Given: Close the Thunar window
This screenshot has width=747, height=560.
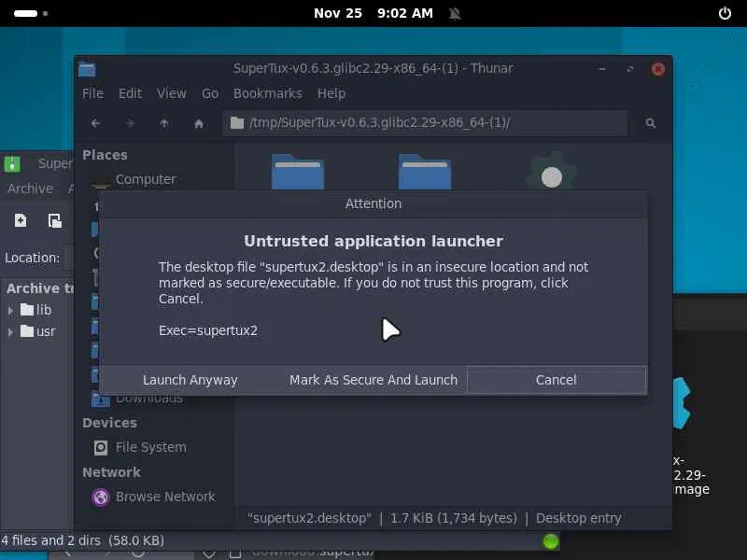Looking at the screenshot, I should click(658, 69).
